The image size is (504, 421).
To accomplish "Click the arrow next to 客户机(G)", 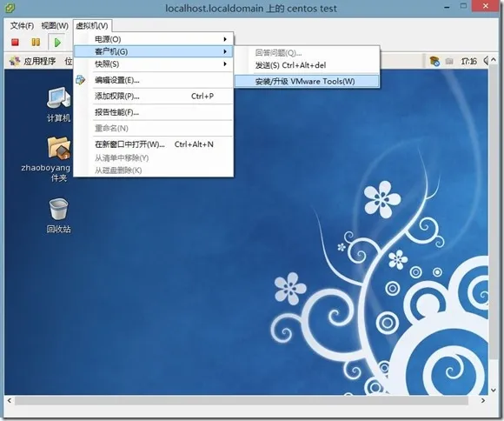I will click(225, 51).
